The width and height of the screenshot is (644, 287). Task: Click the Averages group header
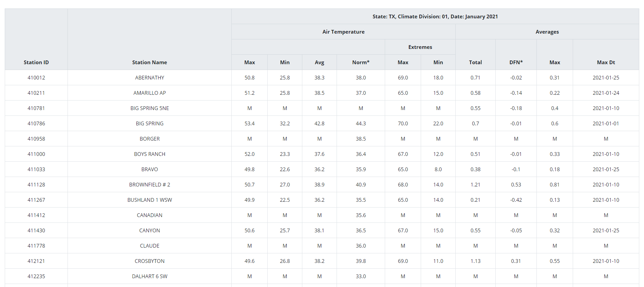(x=547, y=32)
